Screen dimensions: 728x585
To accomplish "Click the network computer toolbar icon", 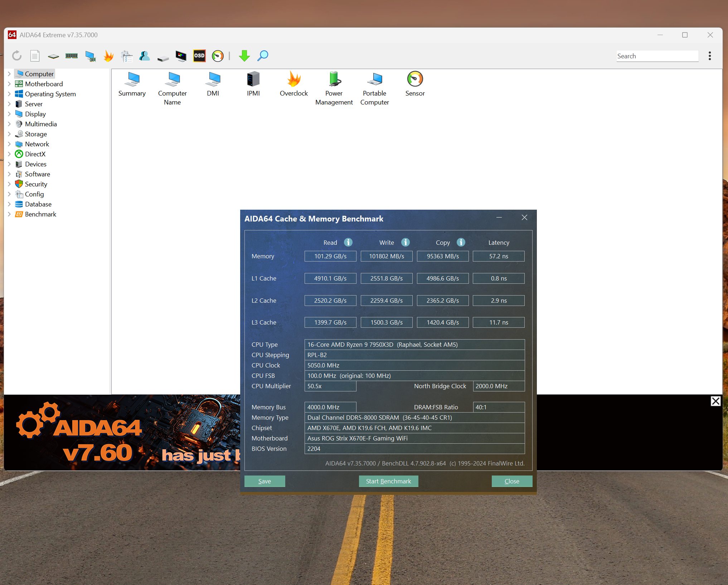I will pyautogui.click(x=90, y=56).
